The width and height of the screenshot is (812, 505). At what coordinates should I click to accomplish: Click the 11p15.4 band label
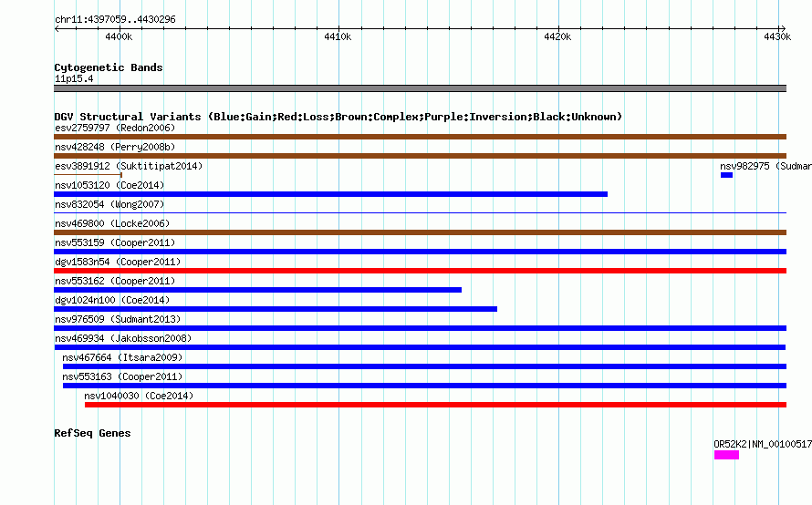(x=74, y=78)
